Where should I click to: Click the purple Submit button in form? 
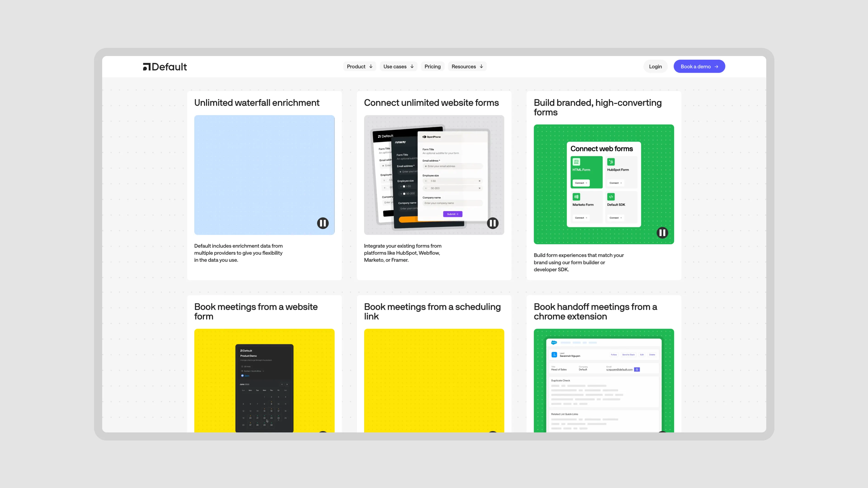[x=453, y=214]
